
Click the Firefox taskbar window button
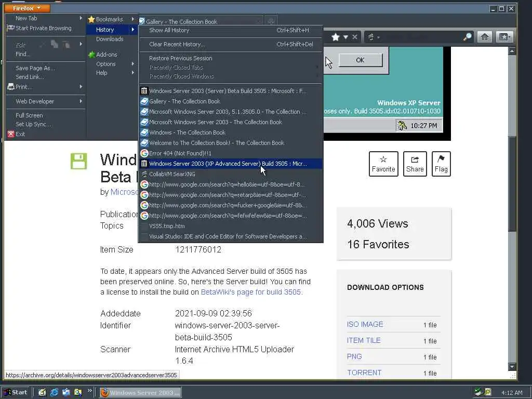coord(140,393)
